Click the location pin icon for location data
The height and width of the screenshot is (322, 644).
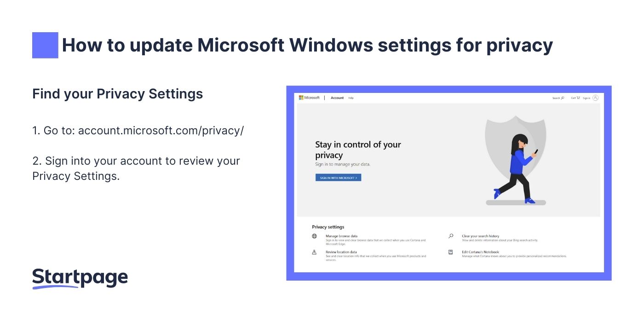(315, 252)
